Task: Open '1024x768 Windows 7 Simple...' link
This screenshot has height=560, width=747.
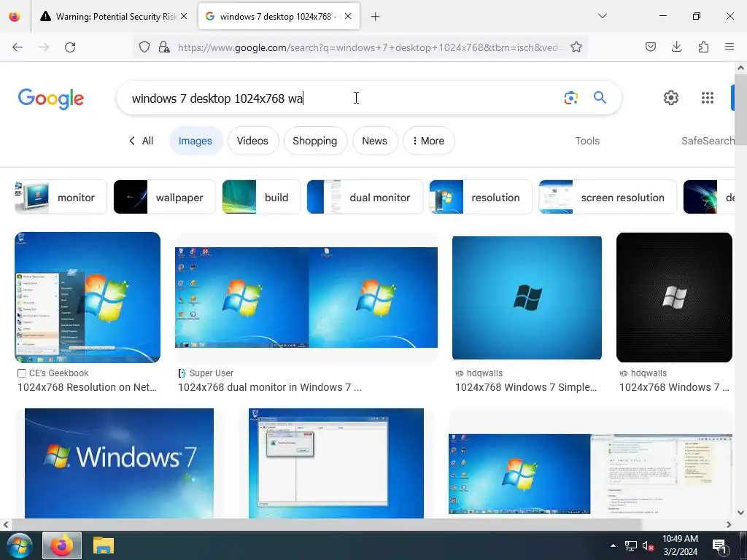Action: (526, 387)
